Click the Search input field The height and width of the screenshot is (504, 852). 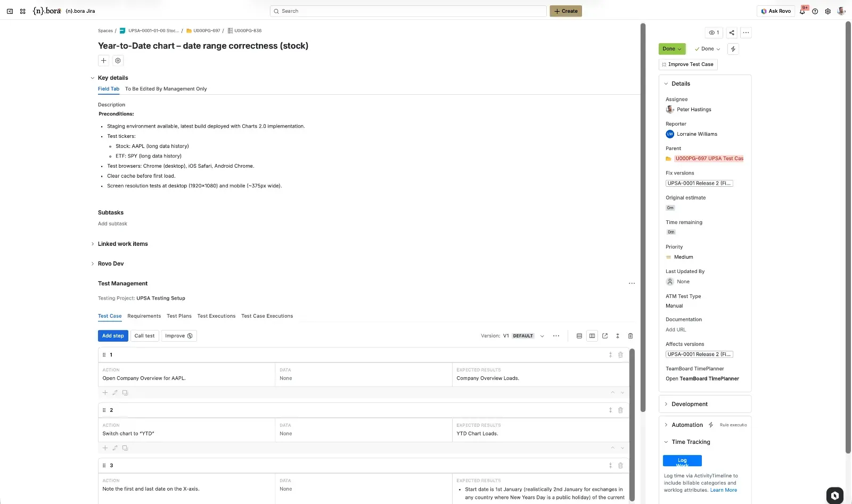coord(408,11)
